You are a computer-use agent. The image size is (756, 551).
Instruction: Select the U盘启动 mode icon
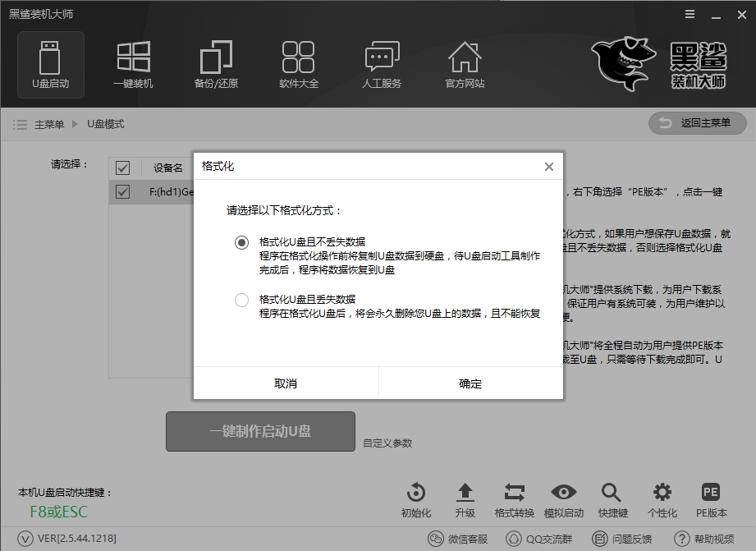51,64
